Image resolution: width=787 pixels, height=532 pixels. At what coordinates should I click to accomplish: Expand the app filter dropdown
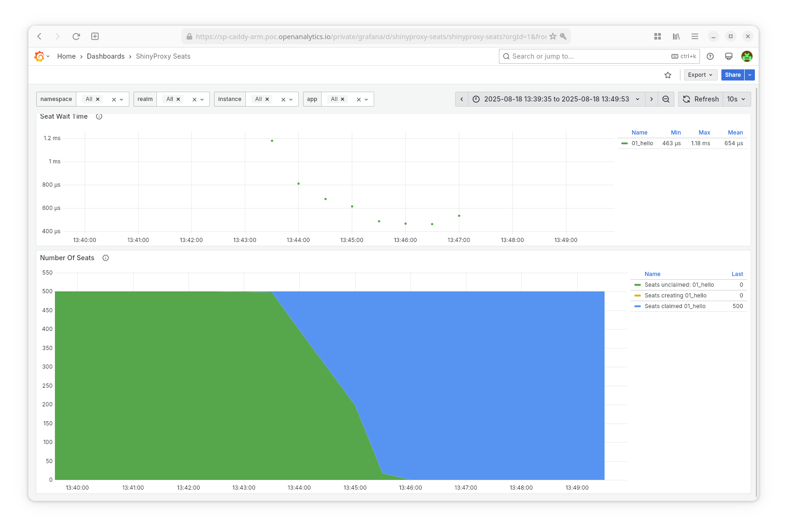367,99
